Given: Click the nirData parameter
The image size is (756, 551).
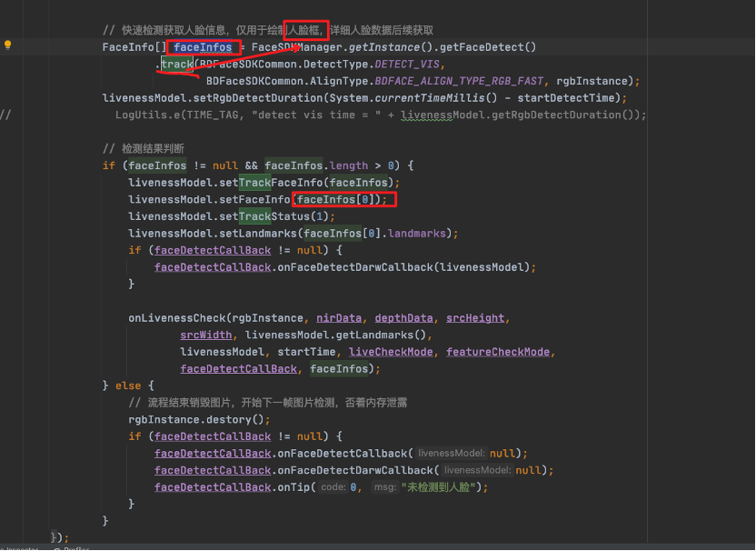Looking at the screenshot, I should tap(339, 318).
